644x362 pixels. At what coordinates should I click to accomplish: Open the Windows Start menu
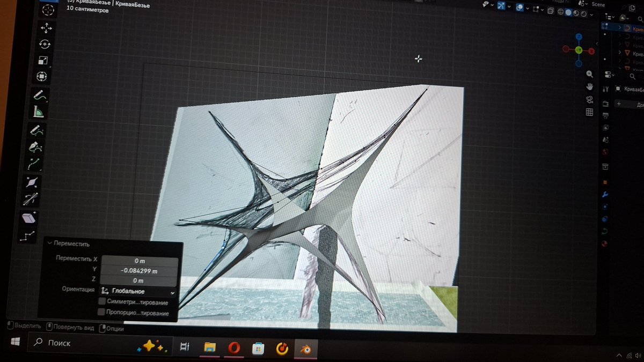pyautogui.click(x=14, y=342)
